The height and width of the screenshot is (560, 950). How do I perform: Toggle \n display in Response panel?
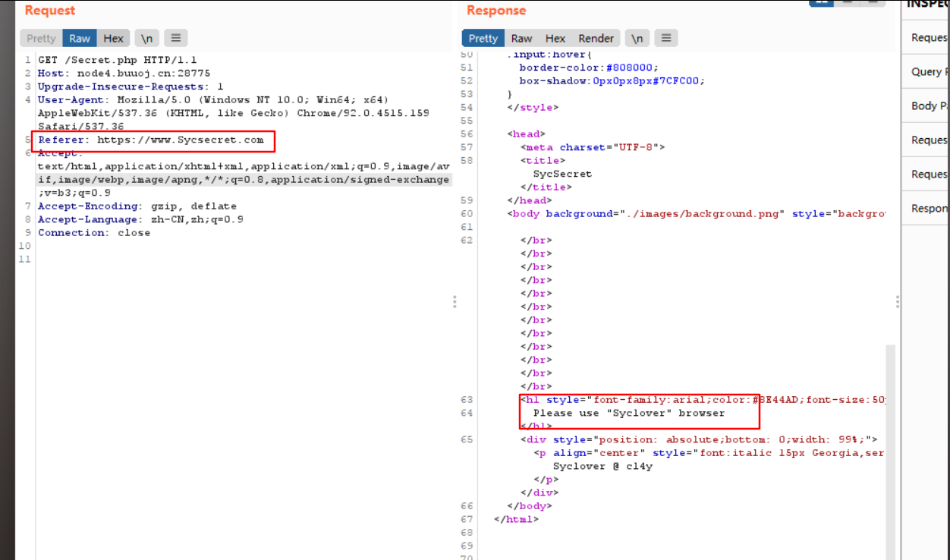637,38
